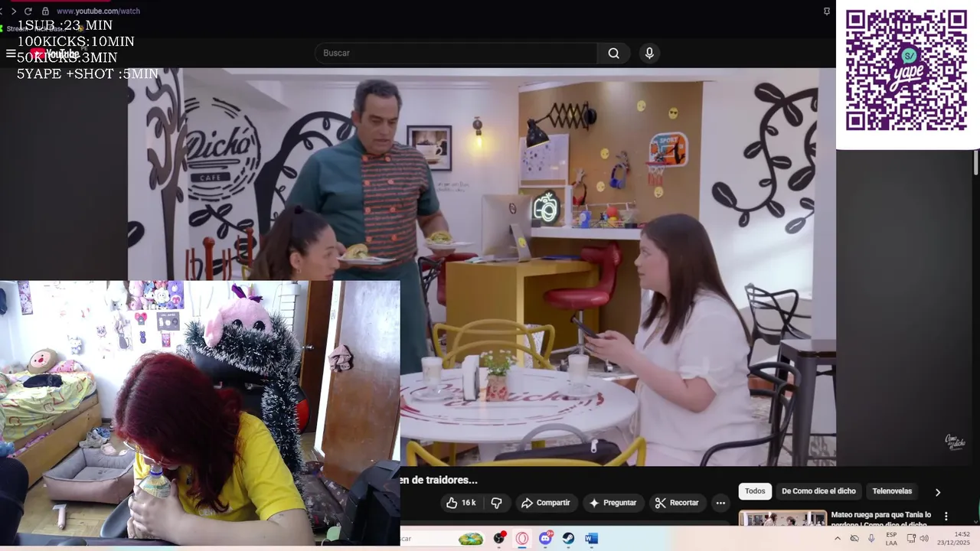Click the browser forward arrow
980x551 pixels.
tap(13, 11)
